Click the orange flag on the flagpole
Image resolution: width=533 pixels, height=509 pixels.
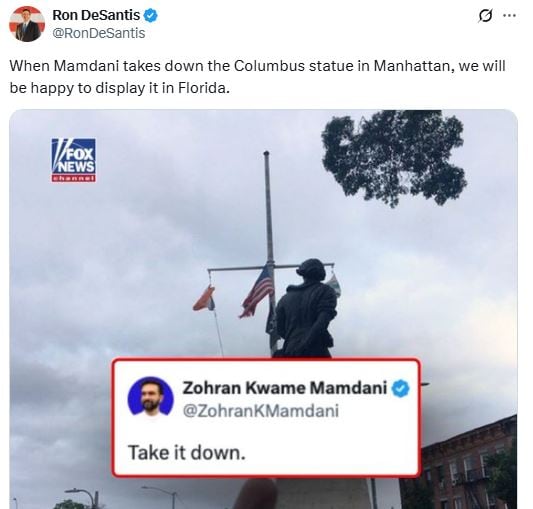pyautogui.click(x=204, y=299)
